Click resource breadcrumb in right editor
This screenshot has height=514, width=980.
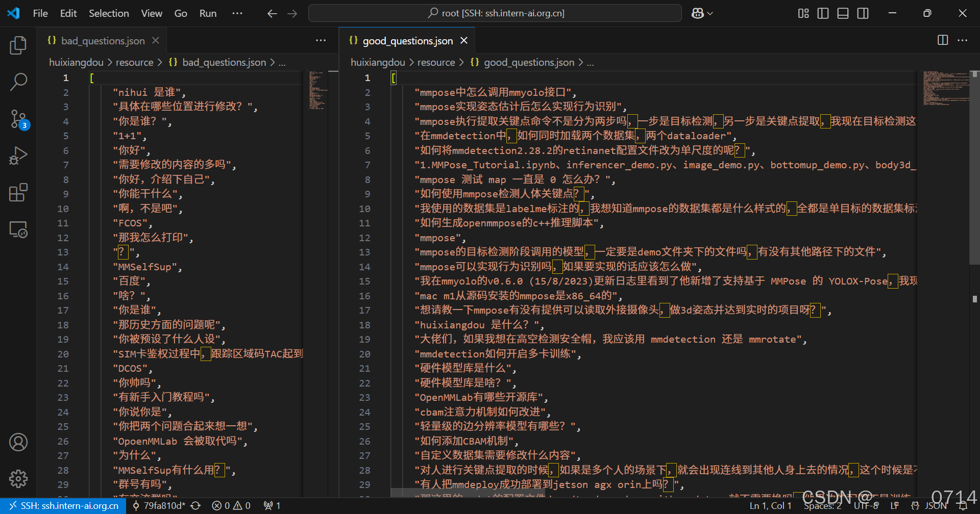[x=436, y=62]
